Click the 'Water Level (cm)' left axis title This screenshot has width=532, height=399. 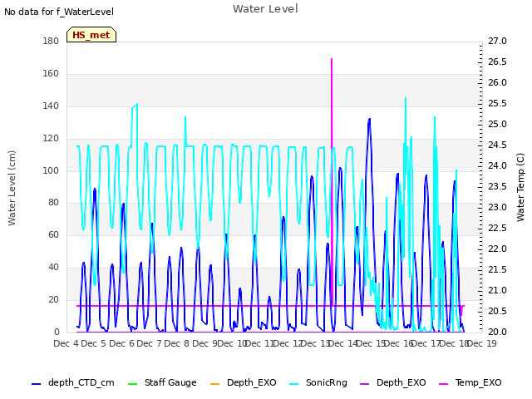coord(12,188)
